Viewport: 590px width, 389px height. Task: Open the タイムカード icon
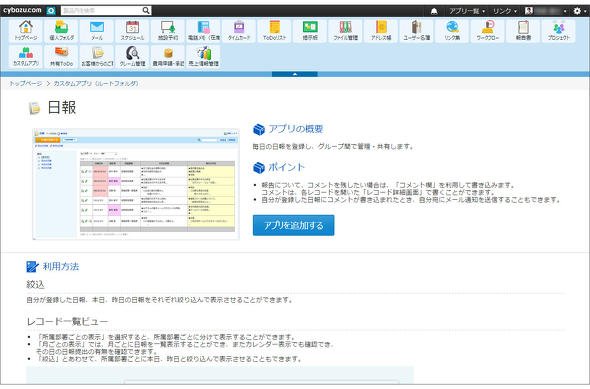coord(239,30)
